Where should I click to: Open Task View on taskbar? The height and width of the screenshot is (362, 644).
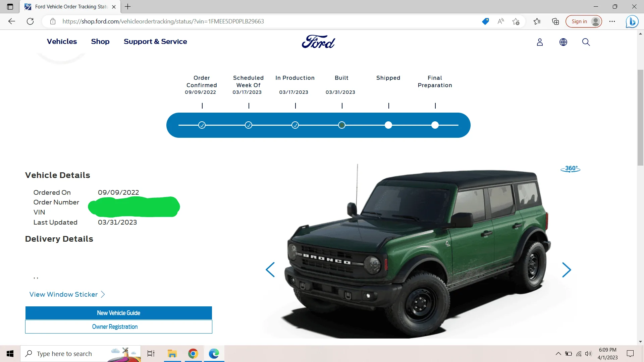[x=151, y=354]
